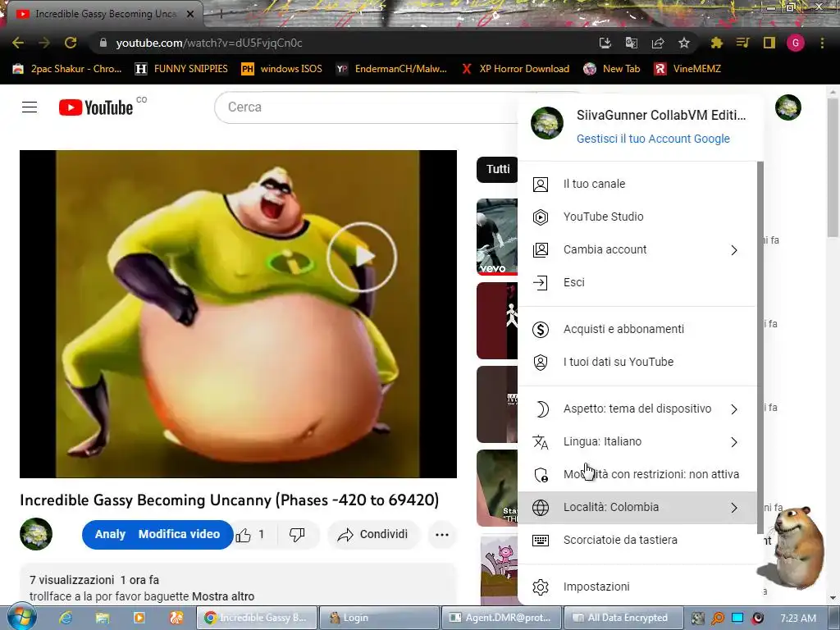The image size is (840, 630).
Task: Open Windows Media Player taskbar icon
Action: coord(139,618)
